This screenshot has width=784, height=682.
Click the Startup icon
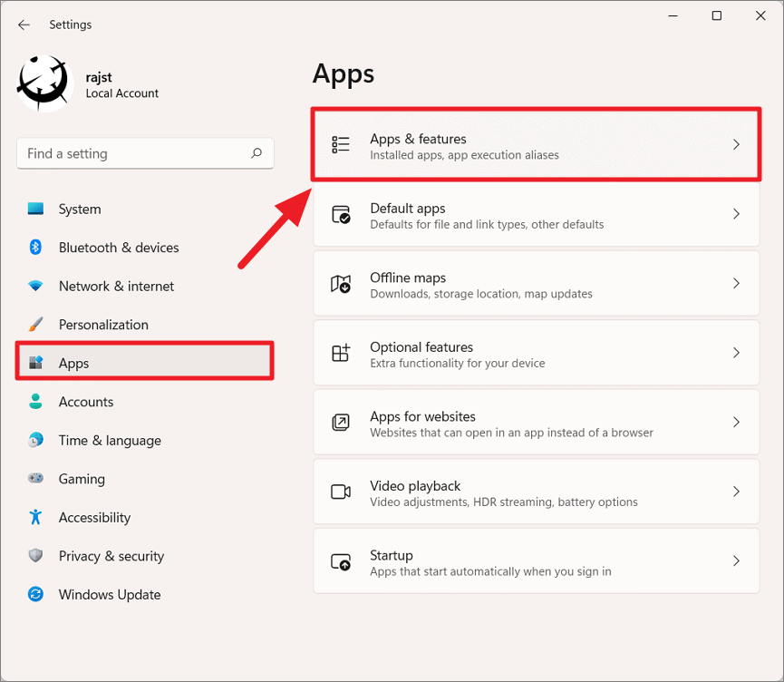click(x=341, y=561)
